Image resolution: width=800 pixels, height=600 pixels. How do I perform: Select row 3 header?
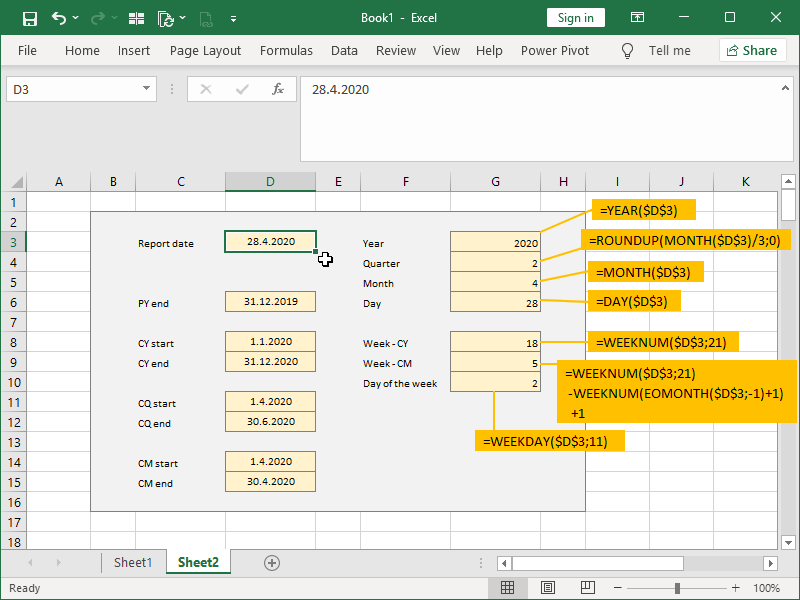pos(13,242)
